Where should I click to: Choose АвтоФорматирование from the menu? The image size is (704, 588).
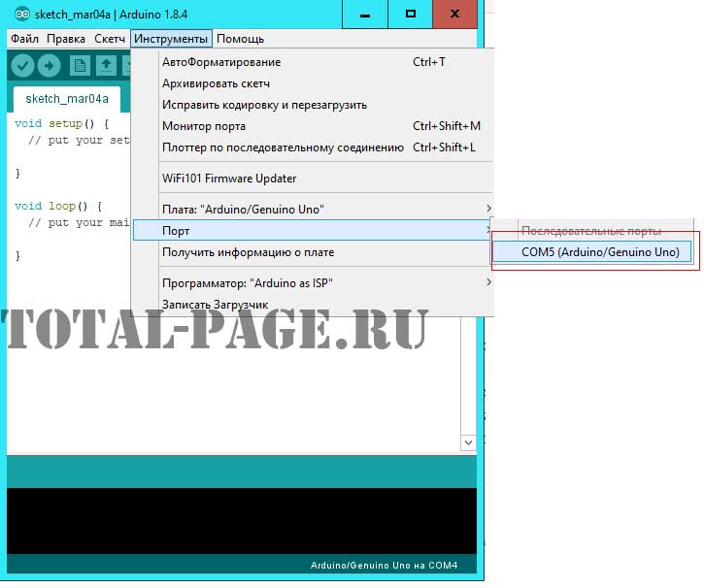point(313,62)
